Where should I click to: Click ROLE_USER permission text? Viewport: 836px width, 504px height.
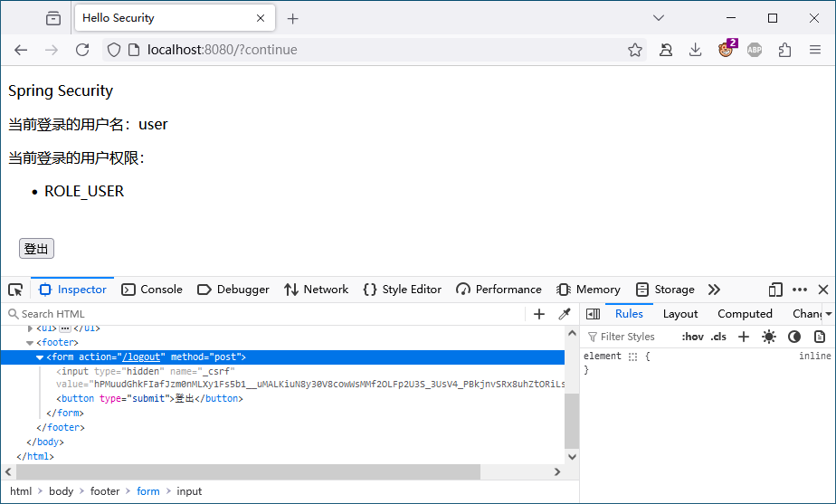[x=84, y=192]
